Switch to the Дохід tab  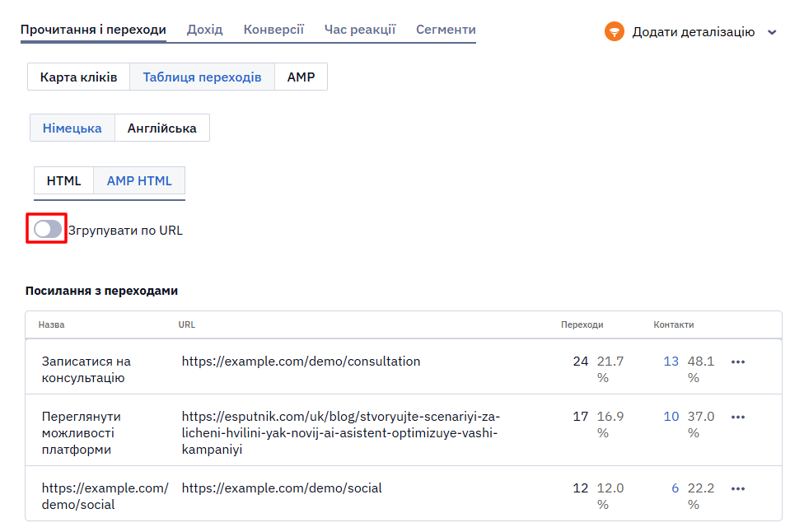pos(204,30)
